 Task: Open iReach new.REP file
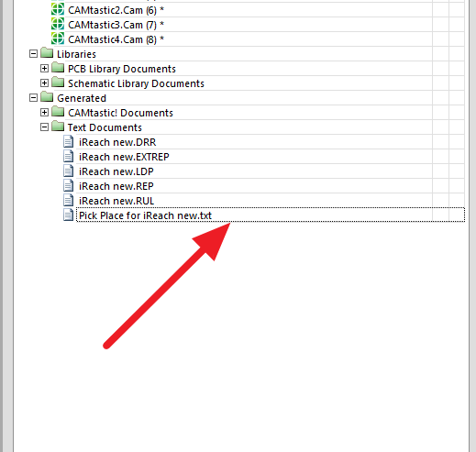pyautogui.click(x=116, y=186)
